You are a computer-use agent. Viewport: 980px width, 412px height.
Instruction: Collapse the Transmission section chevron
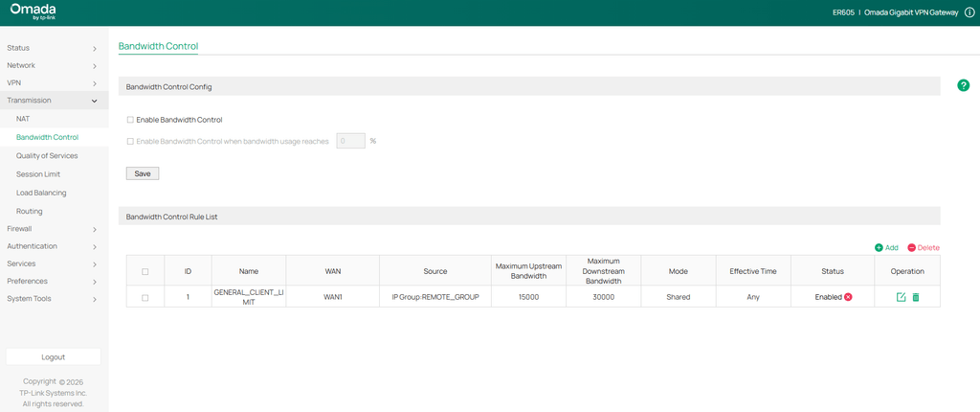click(x=95, y=101)
